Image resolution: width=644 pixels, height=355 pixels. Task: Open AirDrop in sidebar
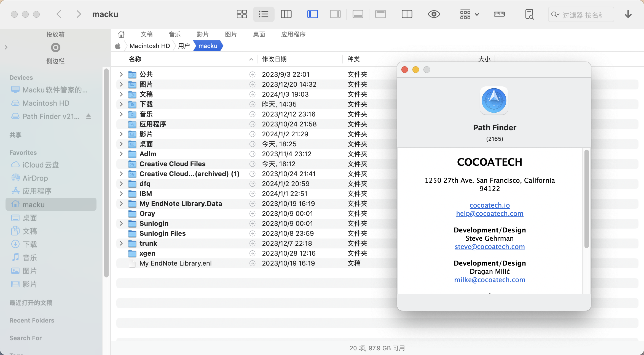point(35,178)
